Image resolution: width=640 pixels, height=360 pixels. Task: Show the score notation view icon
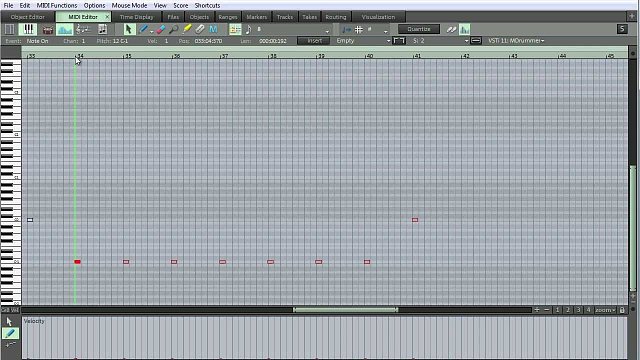[83, 29]
